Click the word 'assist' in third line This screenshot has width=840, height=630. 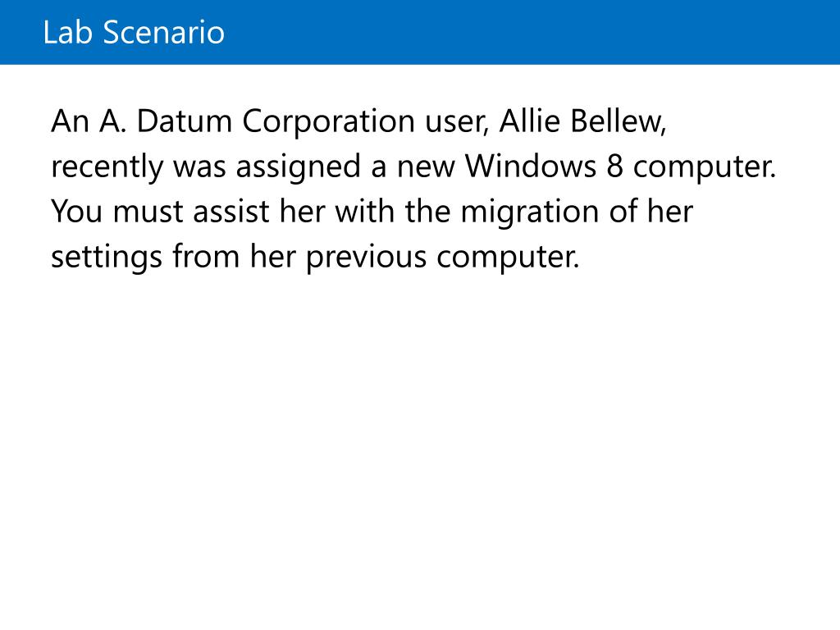[x=231, y=211]
